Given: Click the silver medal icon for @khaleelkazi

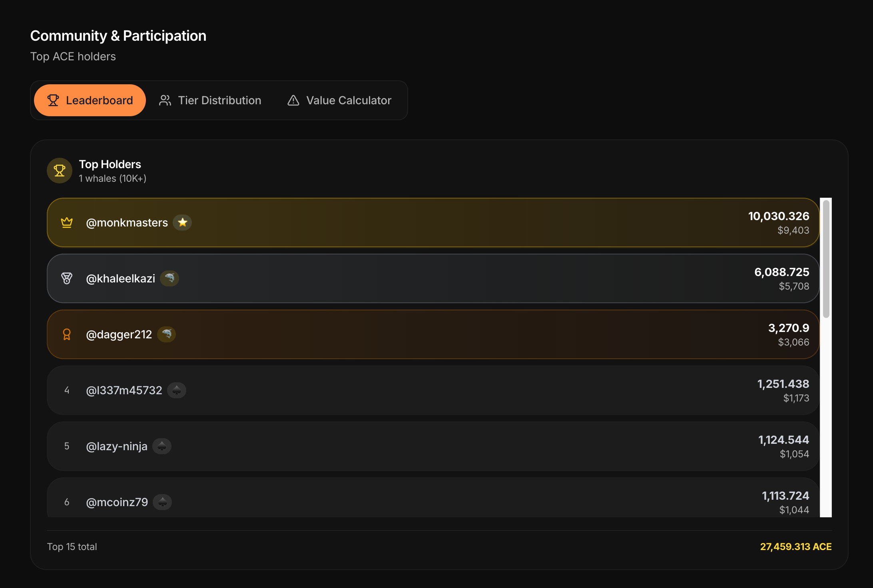Looking at the screenshot, I should pyautogui.click(x=67, y=278).
